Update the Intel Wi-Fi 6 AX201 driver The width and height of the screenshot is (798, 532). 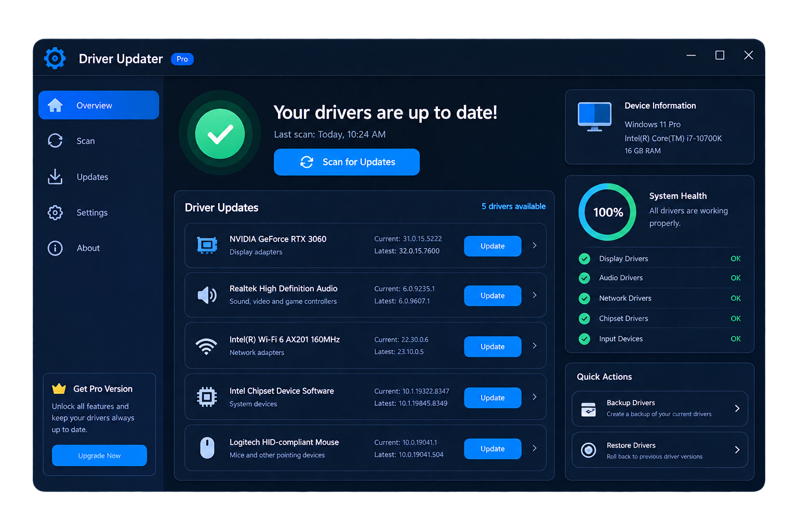point(493,347)
